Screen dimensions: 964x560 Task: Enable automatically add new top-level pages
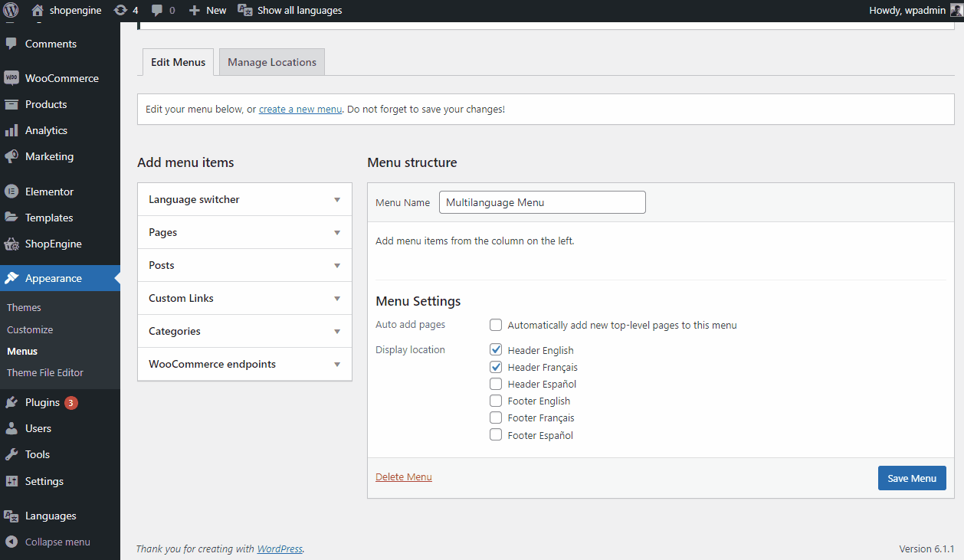click(496, 325)
